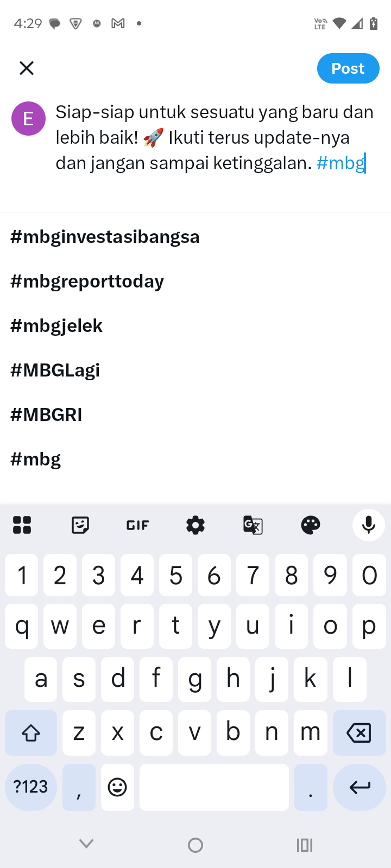The height and width of the screenshot is (868, 391).
Task: Toggle the shift key
Action: (x=31, y=733)
